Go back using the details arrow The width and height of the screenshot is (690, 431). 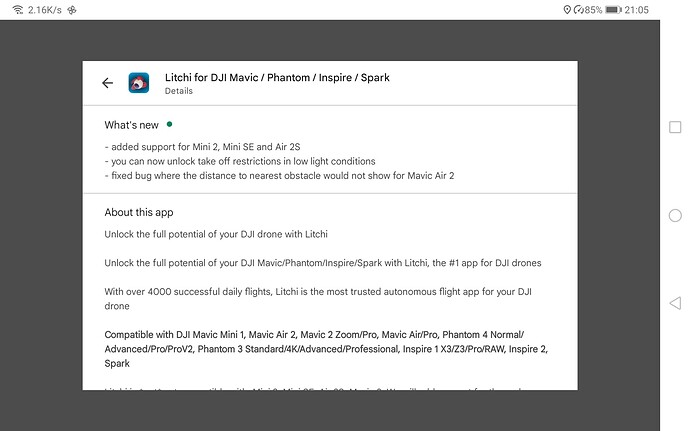(108, 83)
